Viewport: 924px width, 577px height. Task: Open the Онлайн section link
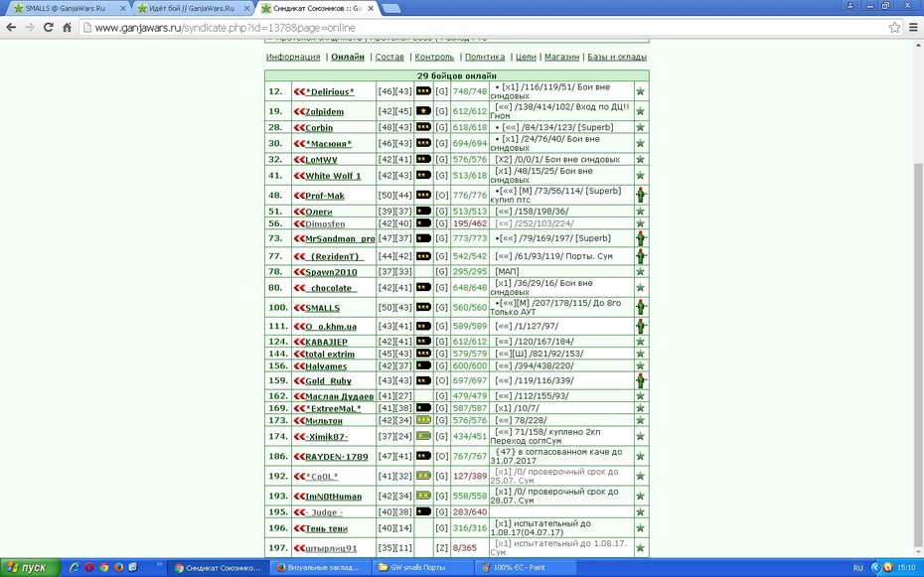point(348,58)
